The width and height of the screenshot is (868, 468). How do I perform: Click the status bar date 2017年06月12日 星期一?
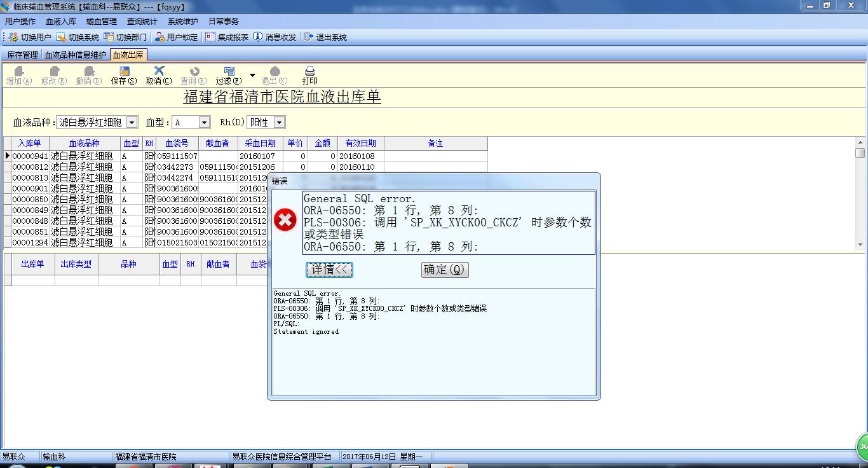pyautogui.click(x=386, y=457)
